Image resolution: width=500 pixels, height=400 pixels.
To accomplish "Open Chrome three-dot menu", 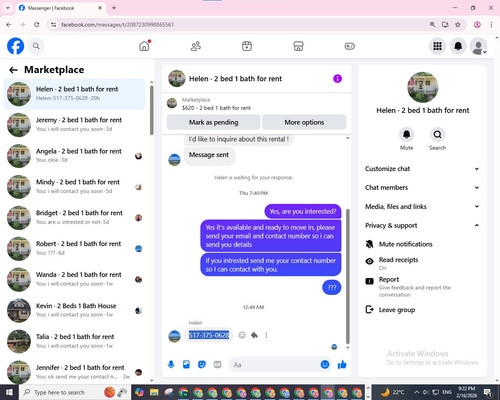I will click(491, 24).
